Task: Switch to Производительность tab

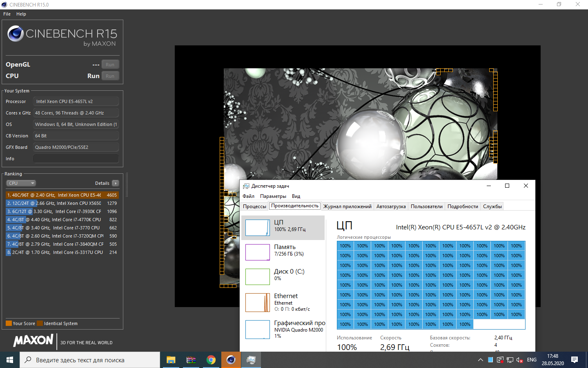Action: click(x=295, y=206)
